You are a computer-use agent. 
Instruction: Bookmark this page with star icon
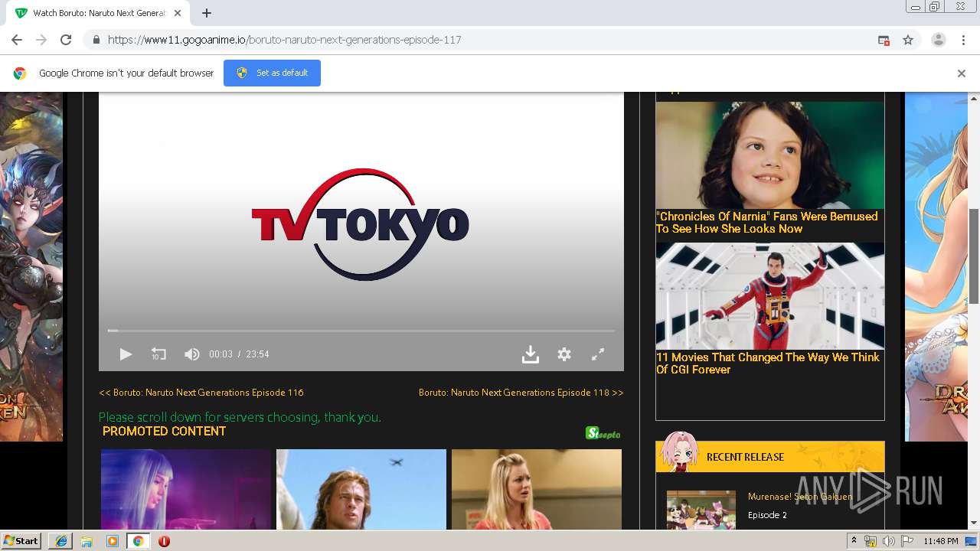tap(908, 40)
